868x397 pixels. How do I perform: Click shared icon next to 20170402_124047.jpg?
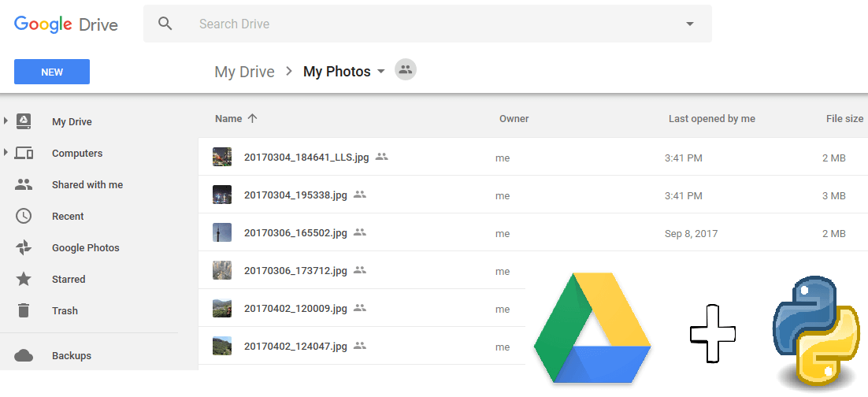pos(361,346)
